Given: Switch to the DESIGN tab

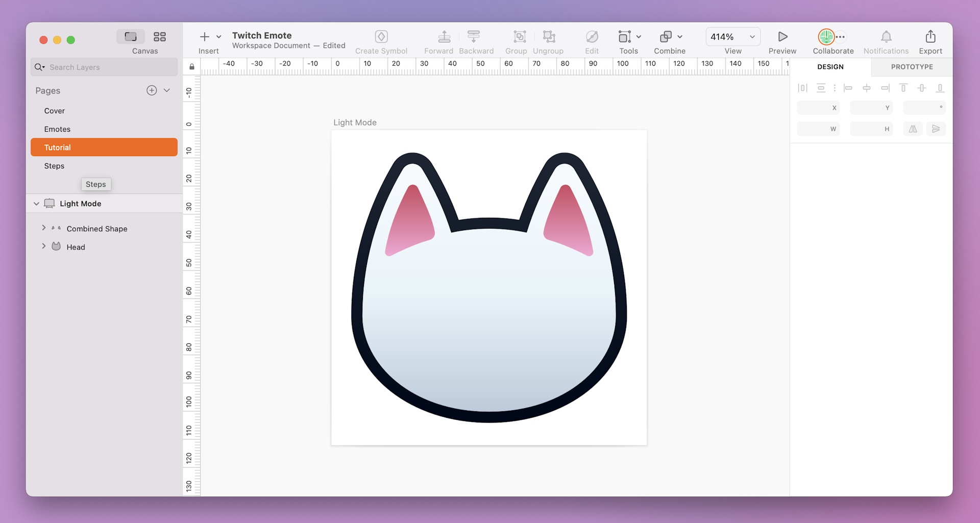Looking at the screenshot, I should click(830, 67).
